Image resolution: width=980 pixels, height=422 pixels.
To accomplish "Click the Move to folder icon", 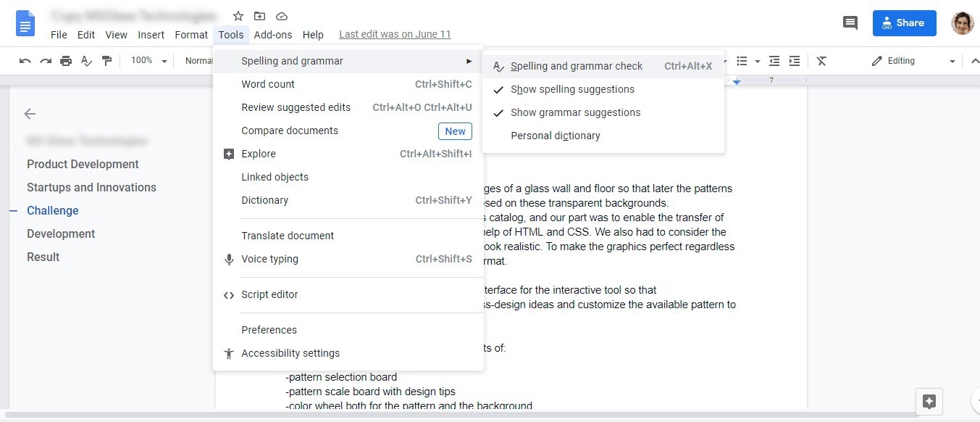I will point(259,16).
